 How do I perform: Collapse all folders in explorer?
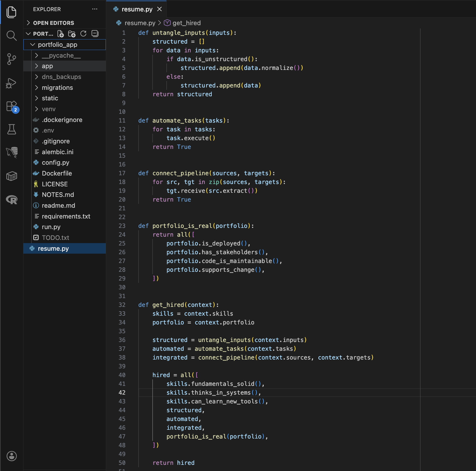[x=95, y=34]
